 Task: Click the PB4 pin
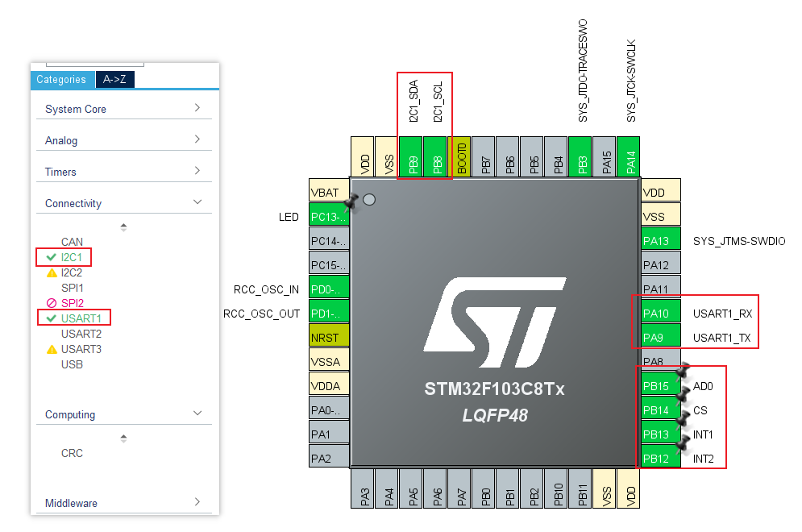pos(556,157)
